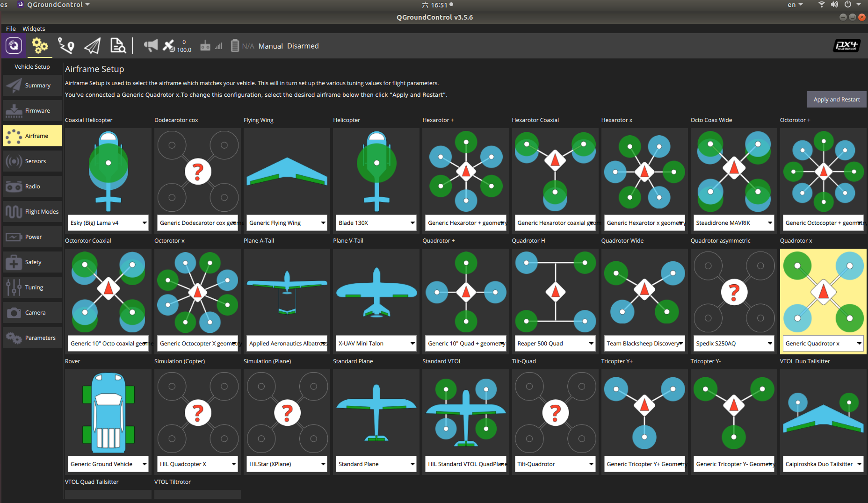Screen dimensions: 868x503
Task: Select the Standard VTOL airframe image
Action: pyautogui.click(x=466, y=412)
